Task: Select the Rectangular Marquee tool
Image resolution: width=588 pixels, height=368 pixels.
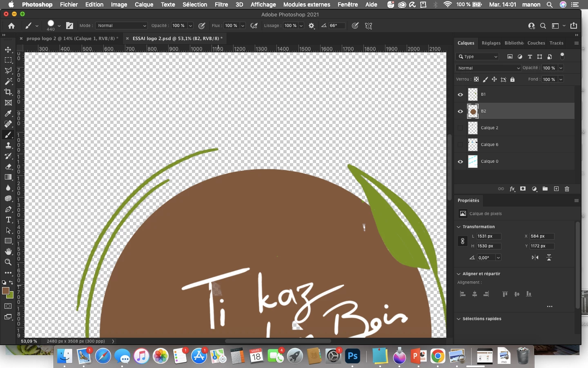Action: tap(8, 60)
